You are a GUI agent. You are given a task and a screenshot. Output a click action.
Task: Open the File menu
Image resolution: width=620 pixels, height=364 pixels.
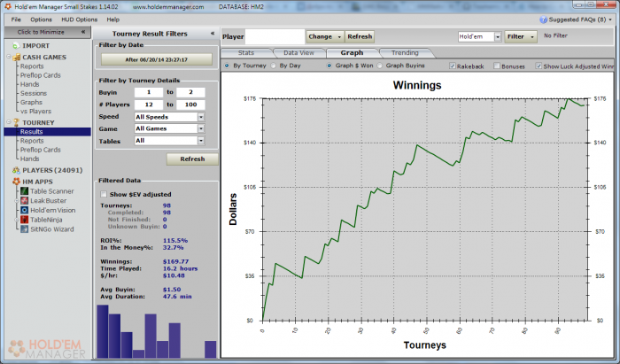pos(16,19)
